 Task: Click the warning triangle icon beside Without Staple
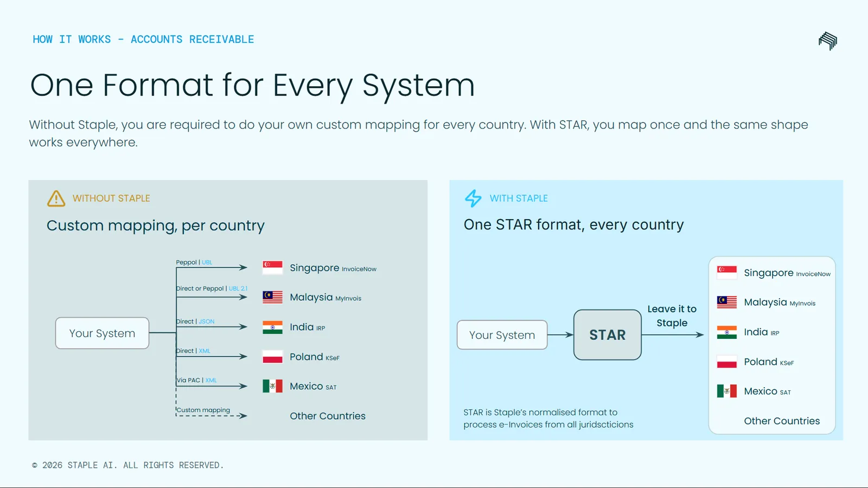[x=56, y=198]
